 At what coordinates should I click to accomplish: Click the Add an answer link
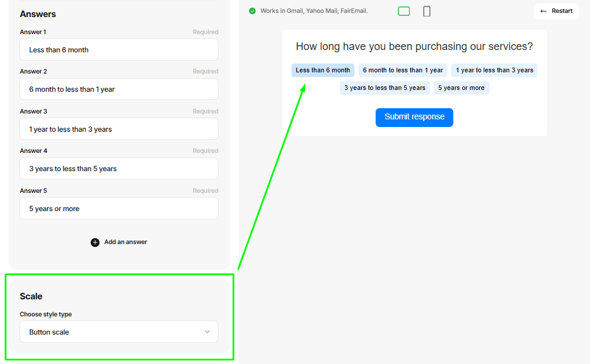tap(125, 242)
